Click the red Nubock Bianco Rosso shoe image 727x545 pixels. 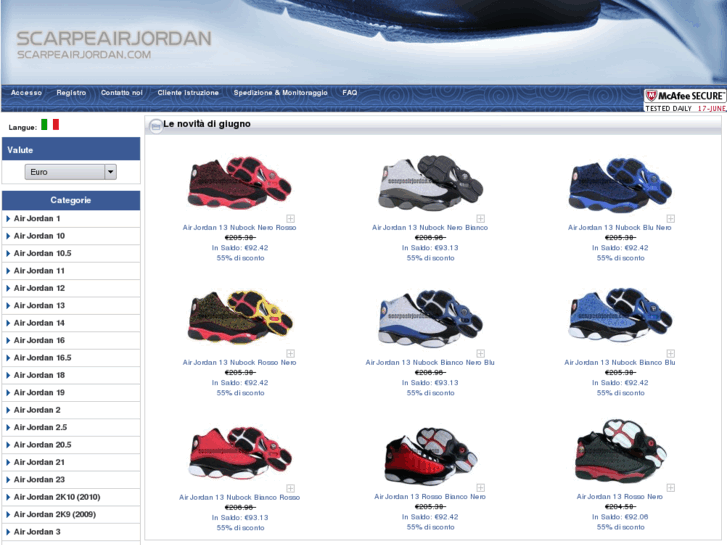pyautogui.click(x=239, y=453)
